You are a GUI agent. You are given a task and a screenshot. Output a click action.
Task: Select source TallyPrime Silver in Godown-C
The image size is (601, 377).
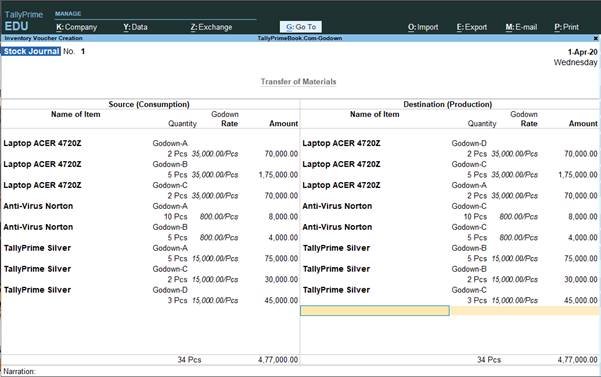pyautogui.click(x=37, y=269)
